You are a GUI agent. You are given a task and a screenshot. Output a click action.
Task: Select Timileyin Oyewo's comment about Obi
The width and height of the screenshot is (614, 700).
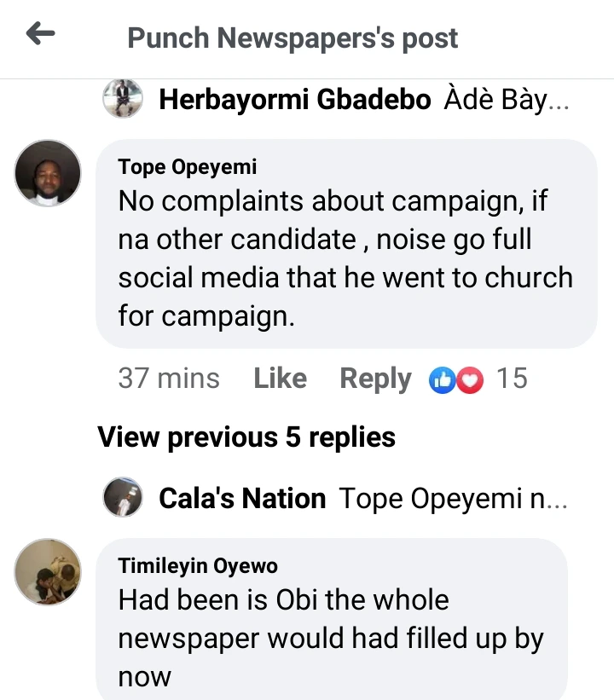(331, 638)
